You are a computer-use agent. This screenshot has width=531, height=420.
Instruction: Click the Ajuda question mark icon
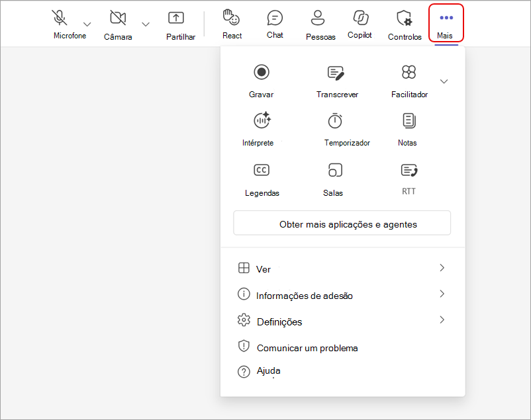point(244,372)
